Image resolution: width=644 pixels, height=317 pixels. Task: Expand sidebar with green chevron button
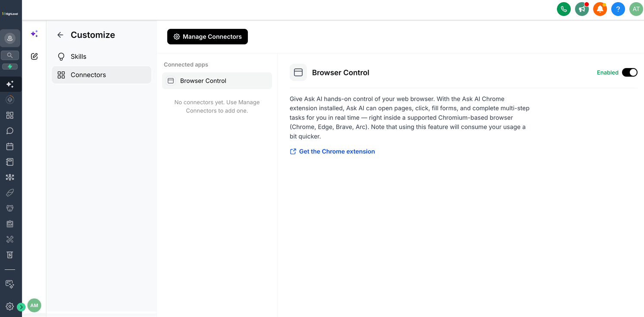21,307
